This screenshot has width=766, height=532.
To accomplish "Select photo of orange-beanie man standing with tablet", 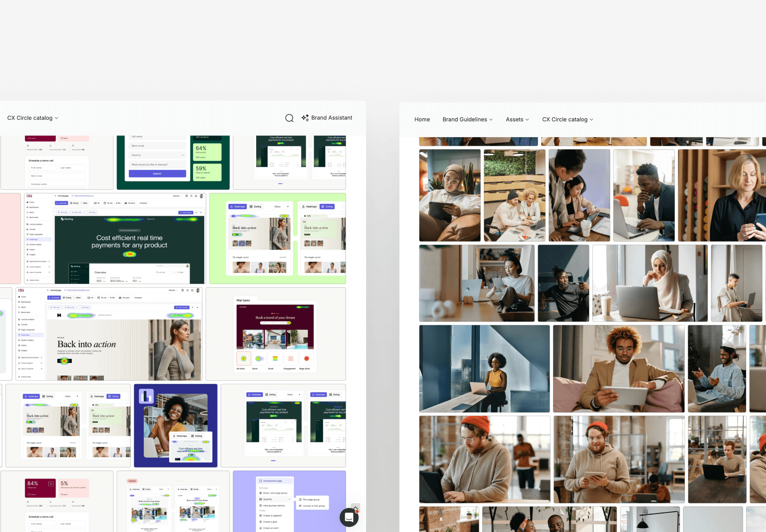I will (x=619, y=459).
